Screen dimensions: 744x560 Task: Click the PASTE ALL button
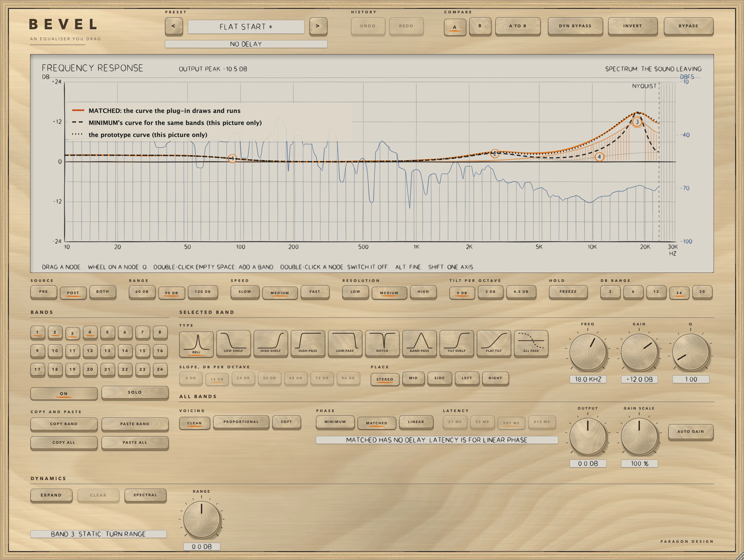[135, 443]
